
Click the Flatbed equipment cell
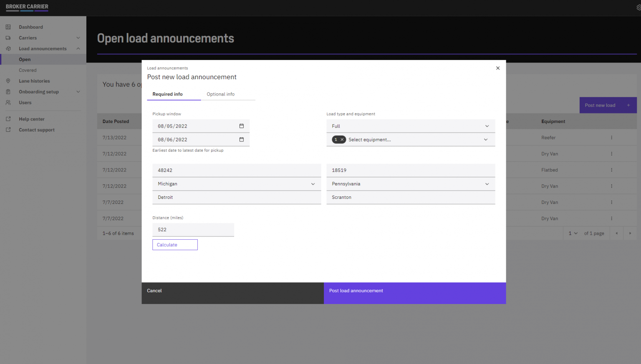pos(550,170)
